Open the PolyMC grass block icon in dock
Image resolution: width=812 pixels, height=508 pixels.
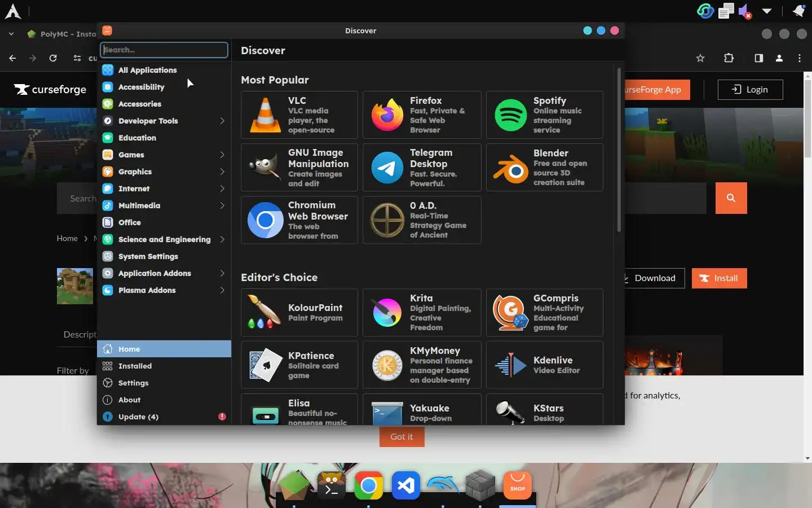(294, 485)
